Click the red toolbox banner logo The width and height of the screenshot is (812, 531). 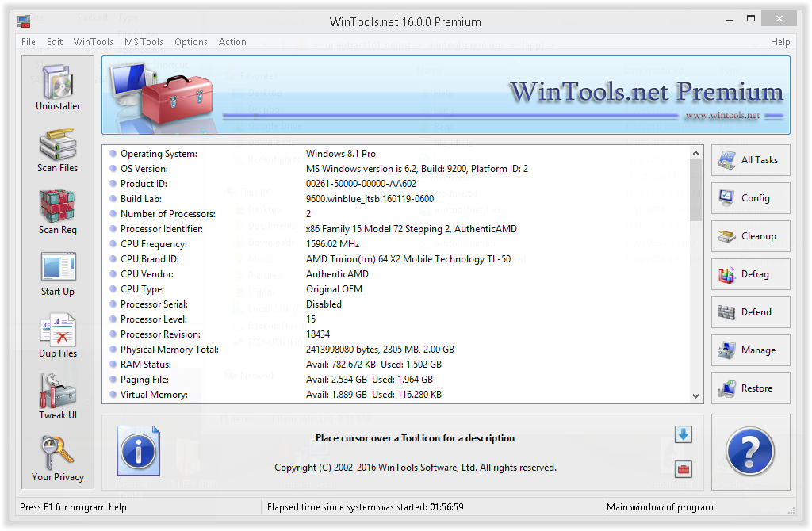176,99
